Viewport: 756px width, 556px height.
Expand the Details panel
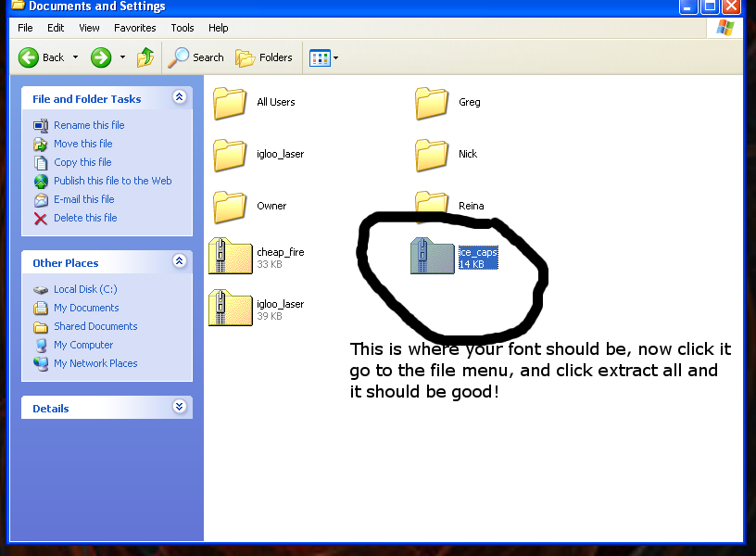click(x=180, y=407)
